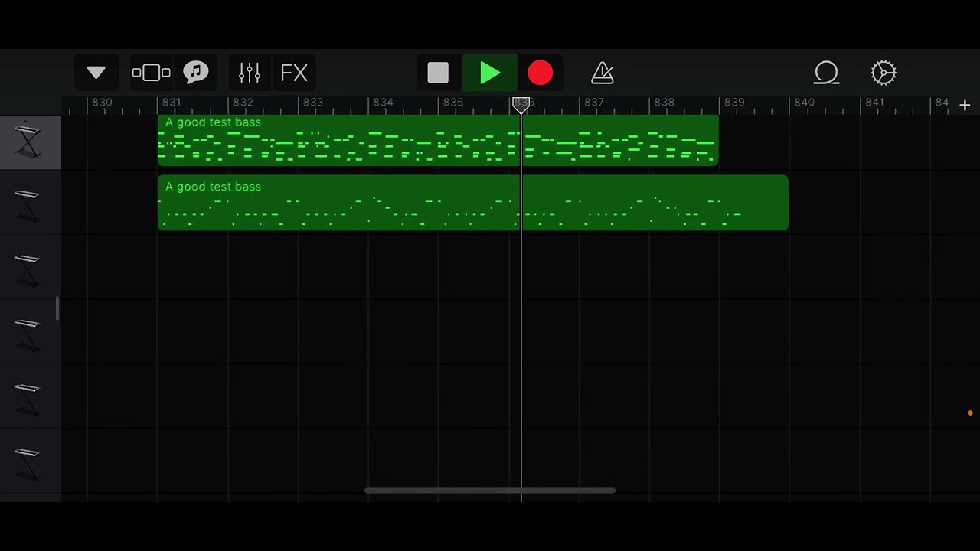
Task: Select the third keyboard track header
Action: pyautogui.click(x=31, y=268)
